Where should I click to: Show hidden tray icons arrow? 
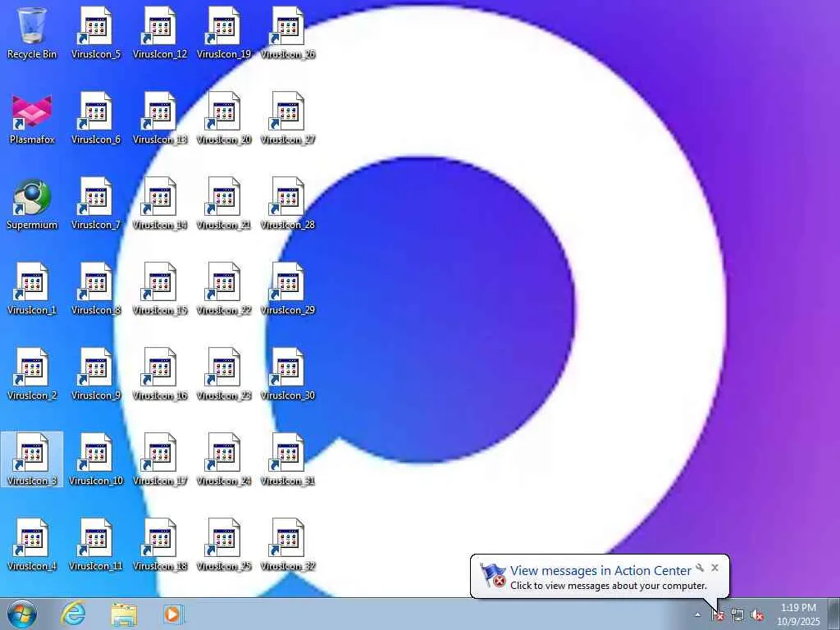click(x=697, y=614)
